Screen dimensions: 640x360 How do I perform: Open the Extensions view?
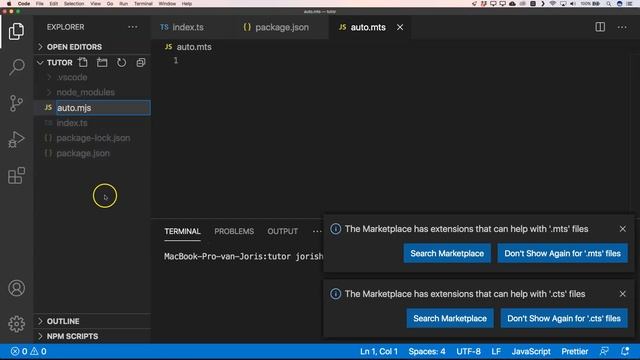(x=16, y=176)
